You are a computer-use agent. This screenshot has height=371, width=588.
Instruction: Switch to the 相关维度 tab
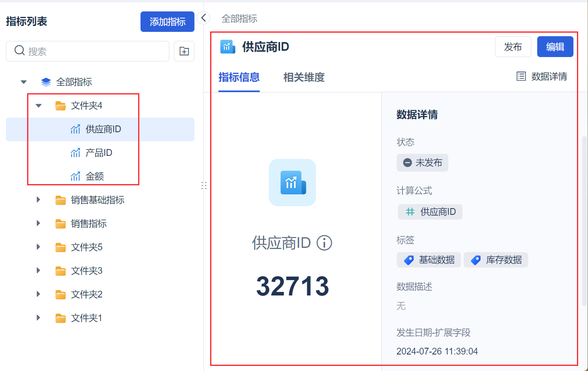[x=304, y=77]
